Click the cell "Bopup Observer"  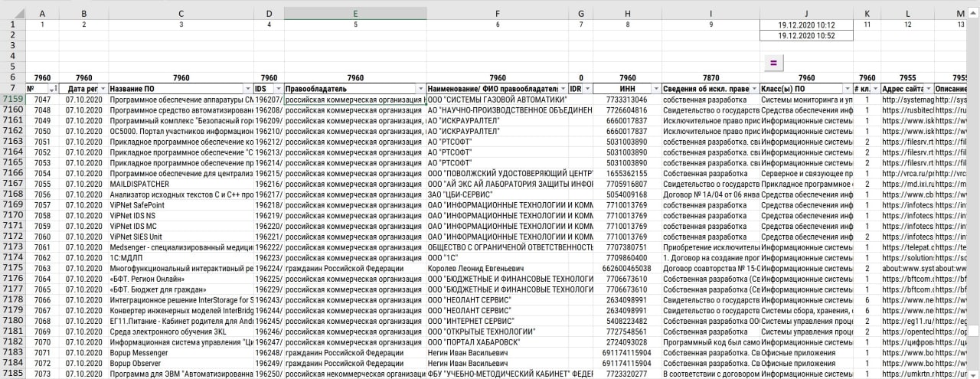(x=181, y=363)
